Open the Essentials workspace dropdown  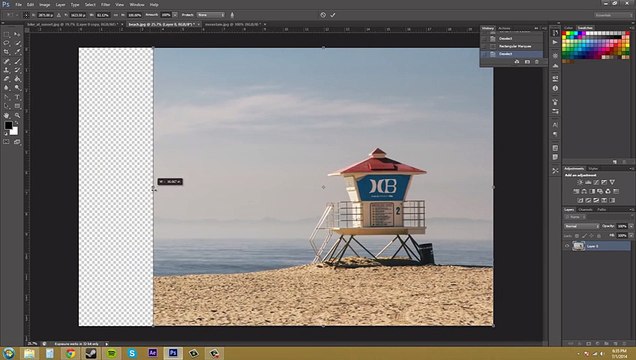613,15
